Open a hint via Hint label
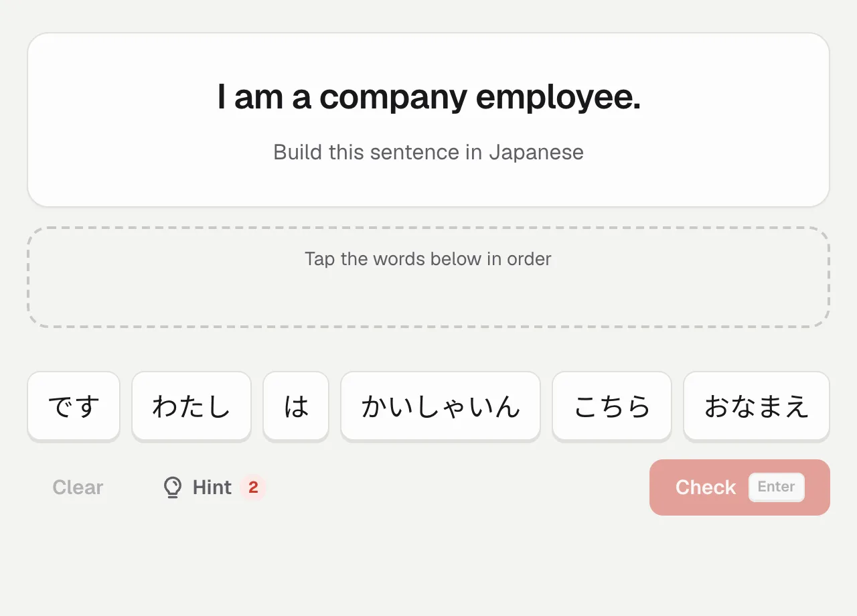 (212, 487)
